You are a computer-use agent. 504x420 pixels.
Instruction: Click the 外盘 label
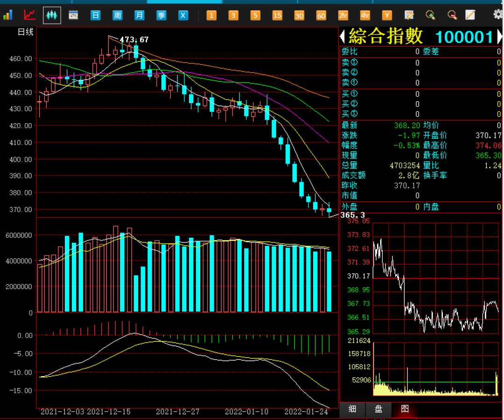(x=350, y=207)
